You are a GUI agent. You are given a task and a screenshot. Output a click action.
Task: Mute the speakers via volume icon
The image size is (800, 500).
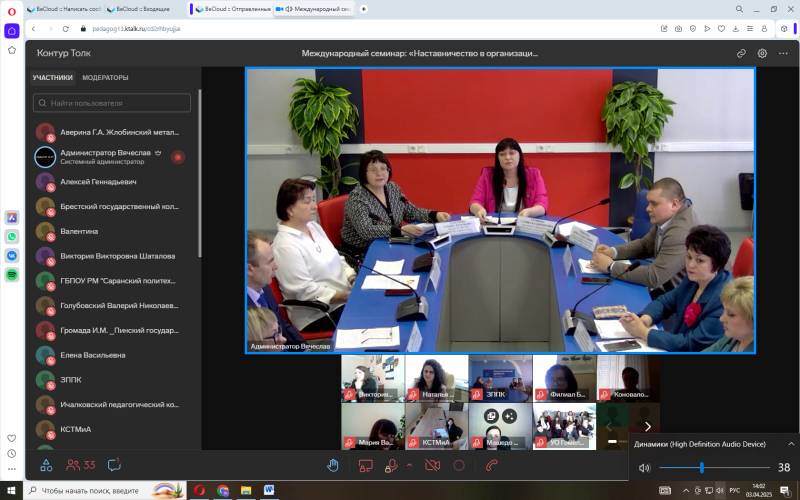tap(644, 467)
